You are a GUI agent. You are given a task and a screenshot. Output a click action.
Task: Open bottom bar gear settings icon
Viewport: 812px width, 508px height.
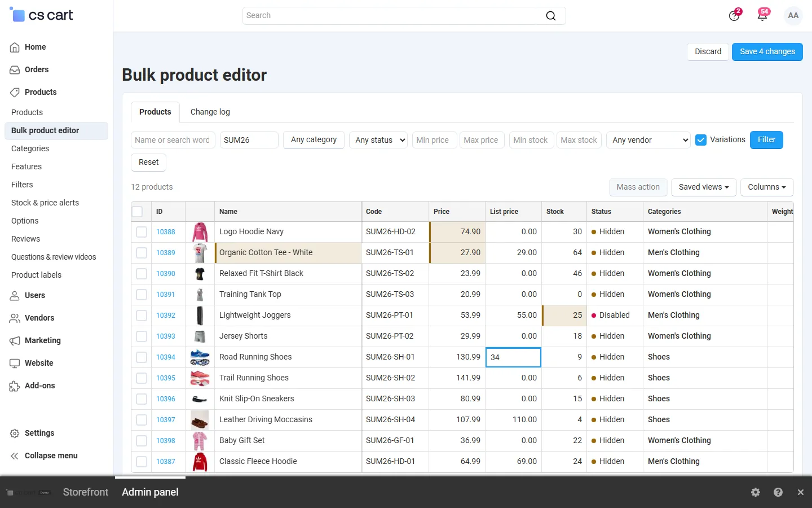(756, 492)
